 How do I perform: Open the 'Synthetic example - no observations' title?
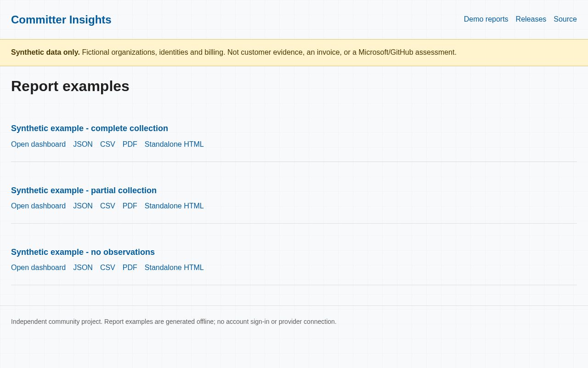pyautogui.click(x=83, y=252)
